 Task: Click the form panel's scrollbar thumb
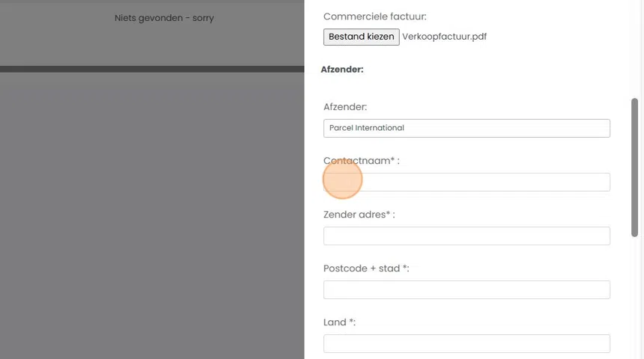(x=635, y=167)
